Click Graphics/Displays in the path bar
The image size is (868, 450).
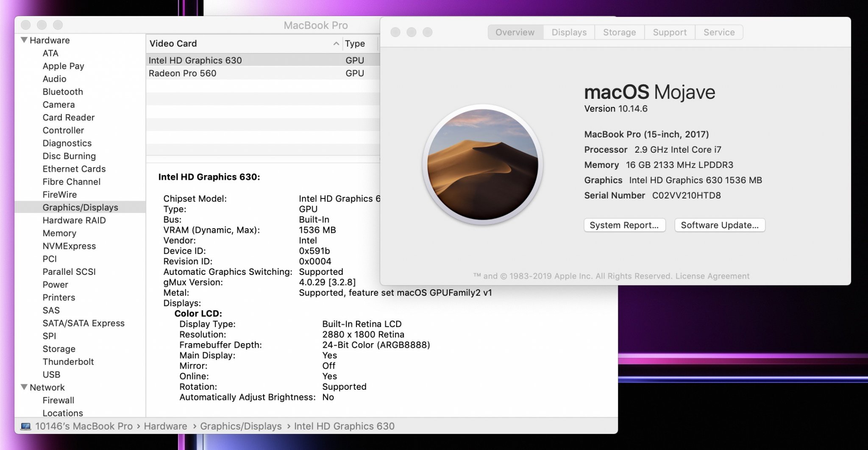[241, 426]
